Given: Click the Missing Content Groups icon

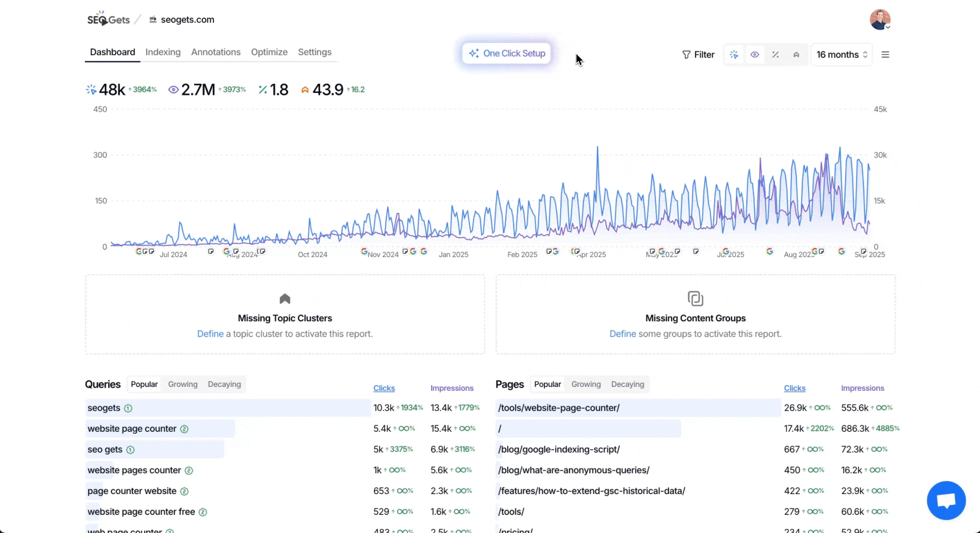Looking at the screenshot, I should (x=695, y=299).
